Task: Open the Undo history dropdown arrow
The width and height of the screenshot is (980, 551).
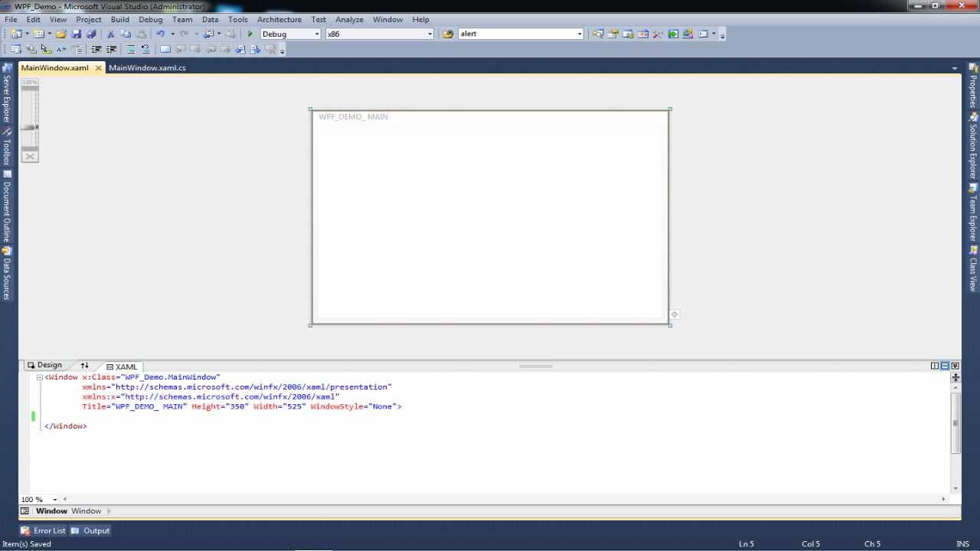Action: tap(172, 34)
